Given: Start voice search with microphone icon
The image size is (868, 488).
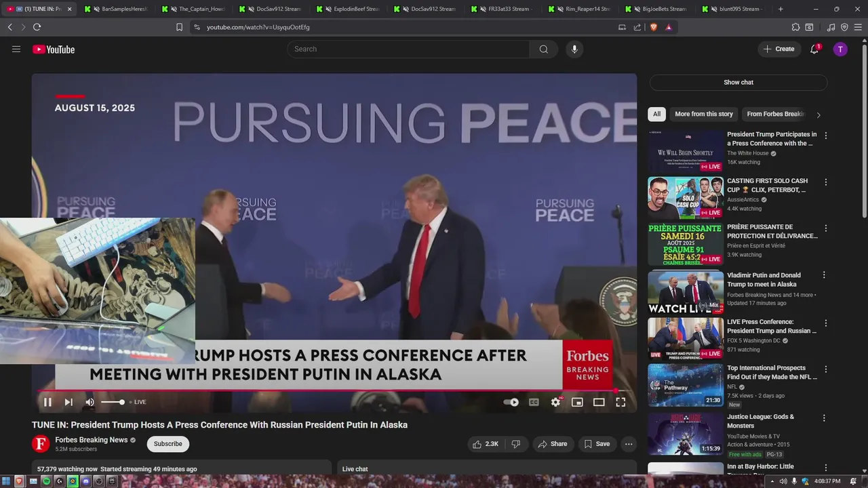Looking at the screenshot, I should point(574,49).
